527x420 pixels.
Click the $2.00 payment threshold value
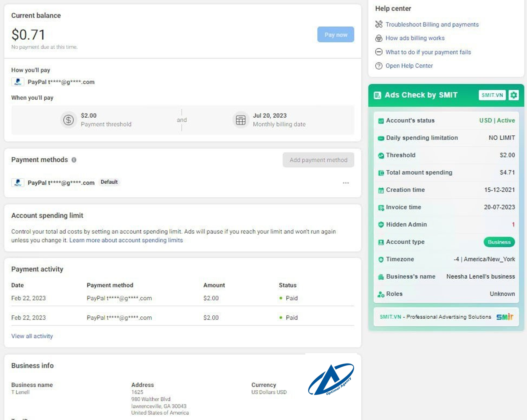(88, 115)
